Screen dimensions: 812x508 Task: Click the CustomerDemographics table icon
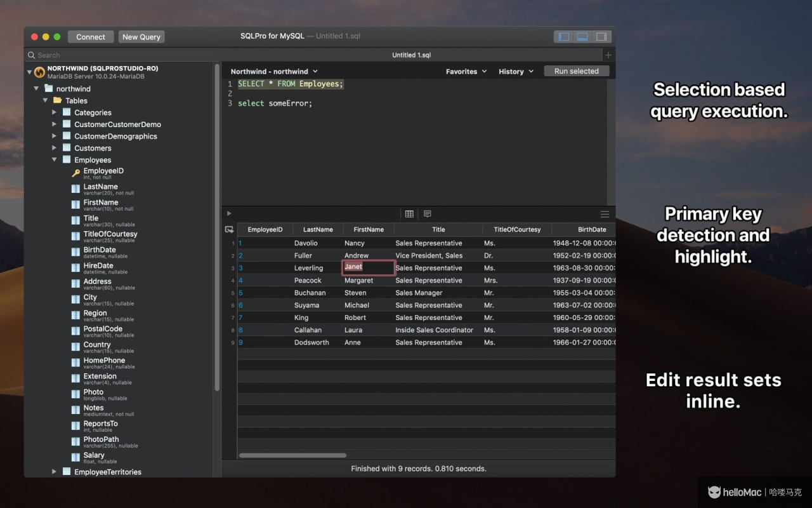point(67,136)
